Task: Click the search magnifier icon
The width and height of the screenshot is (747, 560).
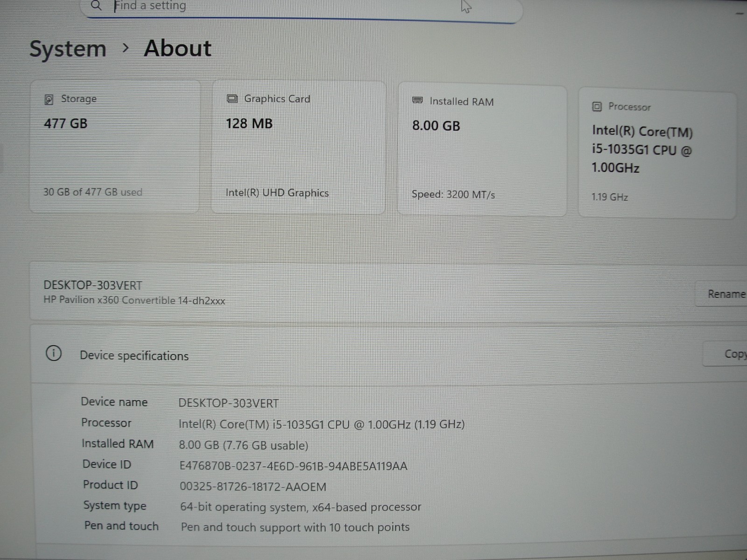Action: coord(96,6)
